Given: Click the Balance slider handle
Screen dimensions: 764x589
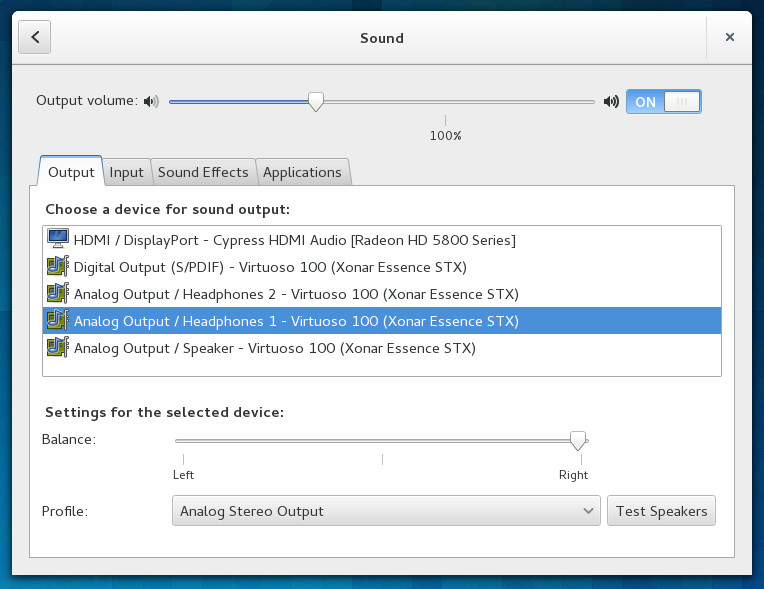Looking at the screenshot, I should click(x=577, y=440).
